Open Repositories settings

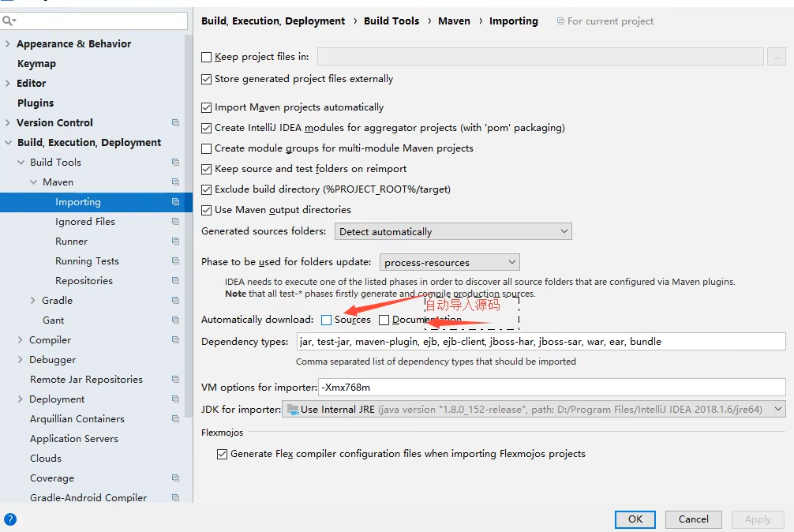pos(84,280)
